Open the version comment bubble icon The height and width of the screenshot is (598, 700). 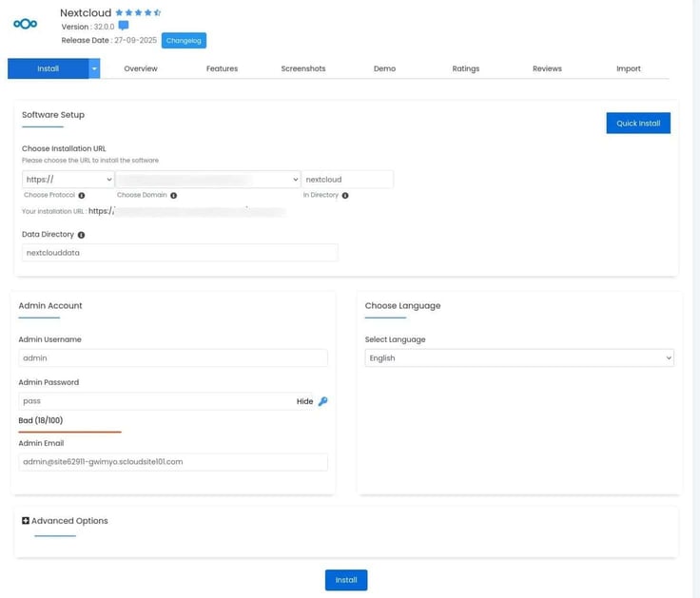tap(124, 26)
